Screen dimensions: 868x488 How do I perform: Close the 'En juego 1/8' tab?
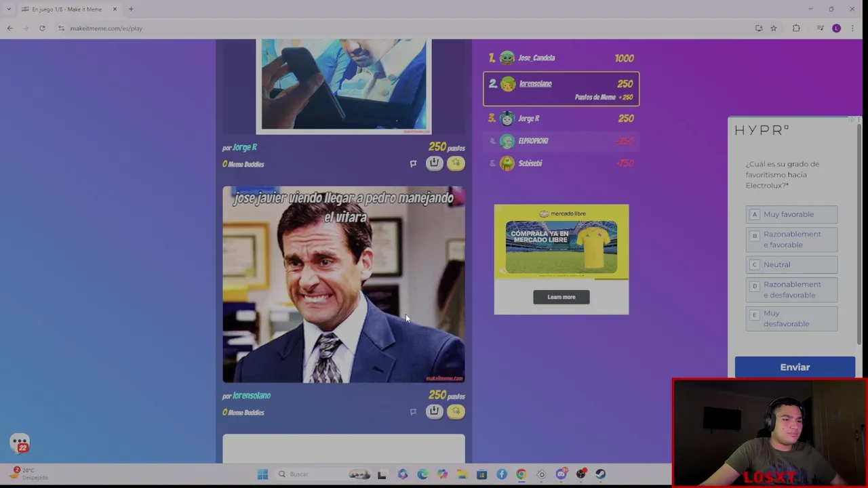[x=115, y=9]
